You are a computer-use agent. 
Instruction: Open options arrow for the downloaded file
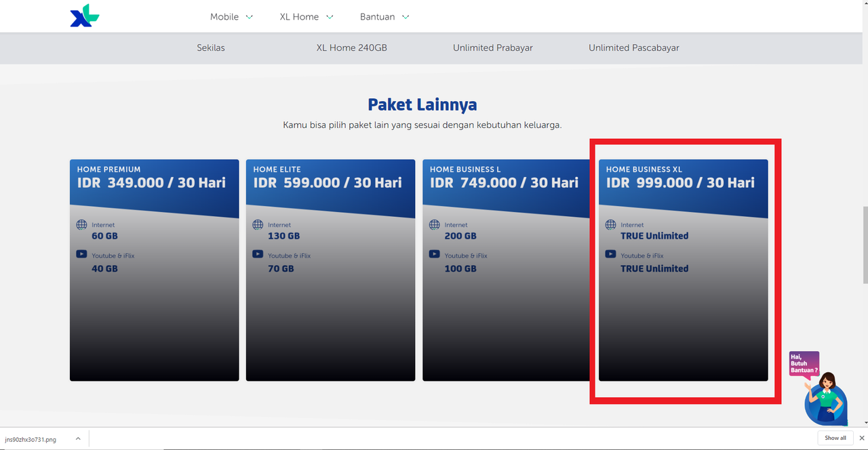(78, 438)
